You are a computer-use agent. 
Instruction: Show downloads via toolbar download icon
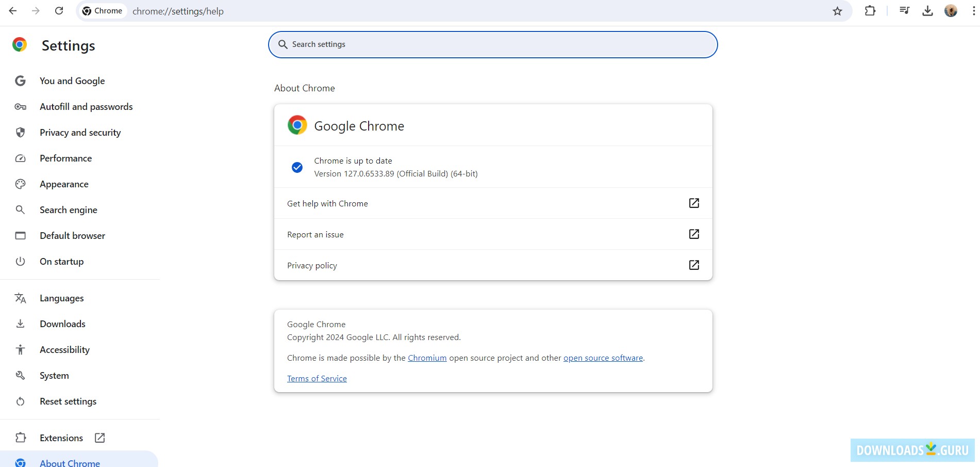pyautogui.click(x=927, y=11)
